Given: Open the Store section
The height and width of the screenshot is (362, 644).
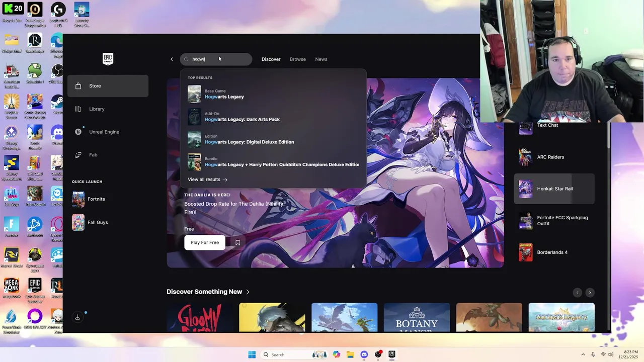Looking at the screenshot, I should (108, 86).
